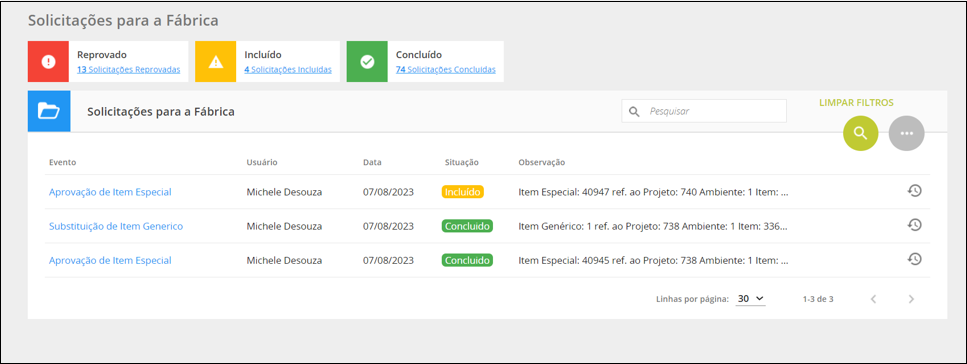Viewport: 967px width, 364px height.
Task: Click the Incluído card title
Action: pyautogui.click(x=263, y=54)
